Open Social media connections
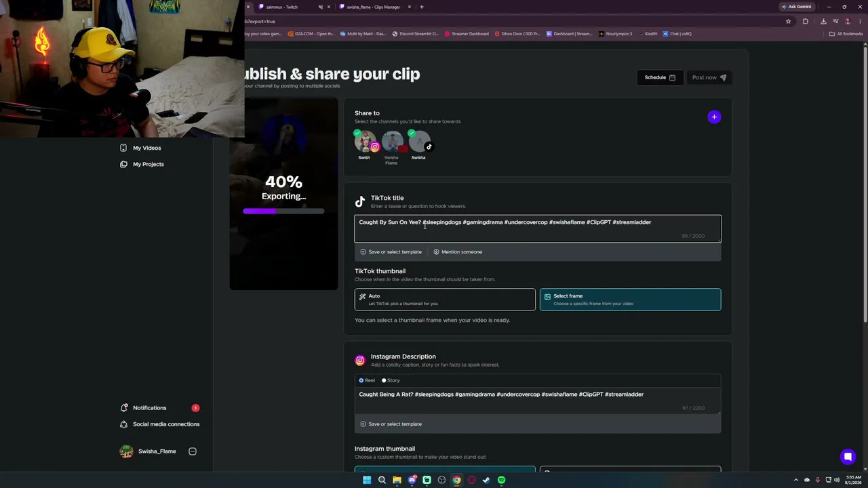 tap(159, 424)
